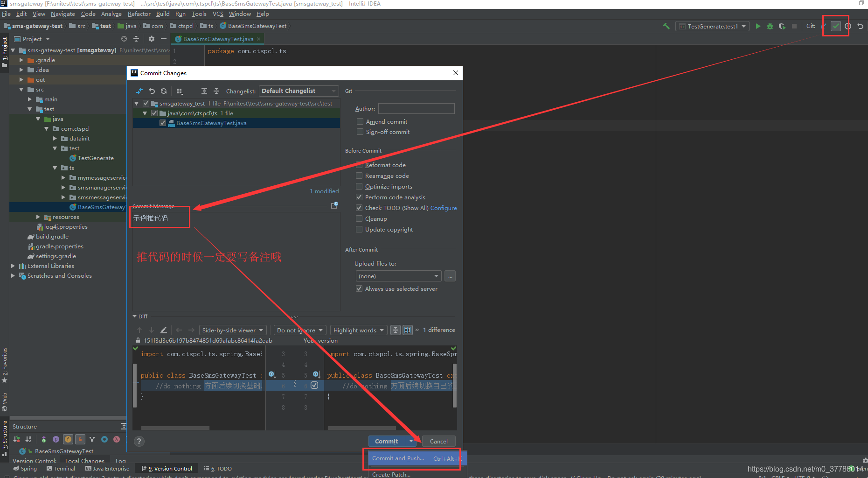Click the refresh icon in Commit toolbar
This screenshot has width=868, height=478.
pyautogui.click(x=164, y=91)
